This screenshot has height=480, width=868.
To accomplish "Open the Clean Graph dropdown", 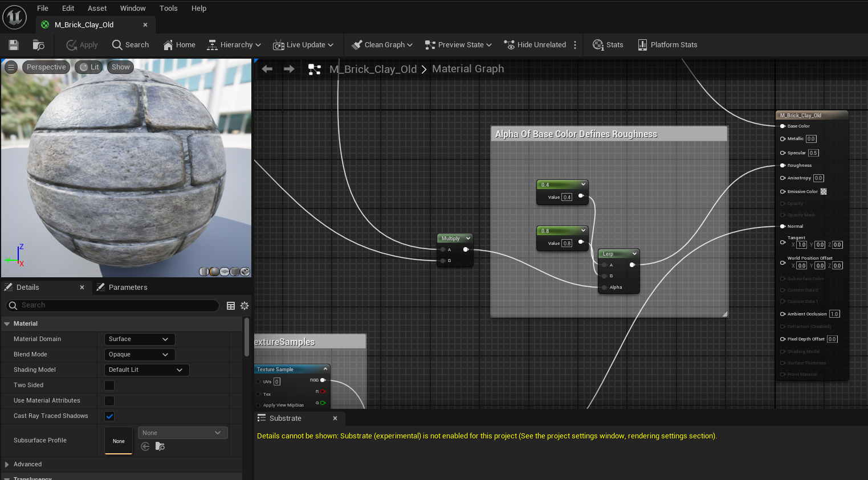I will (x=382, y=45).
